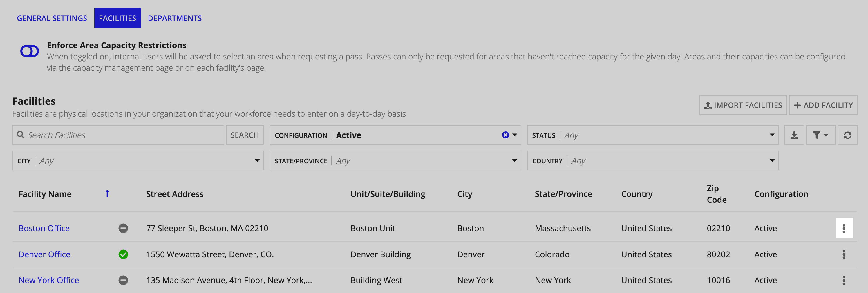Open the New York Office facility link
Screen dimensions: 868x293
coord(49,280)
